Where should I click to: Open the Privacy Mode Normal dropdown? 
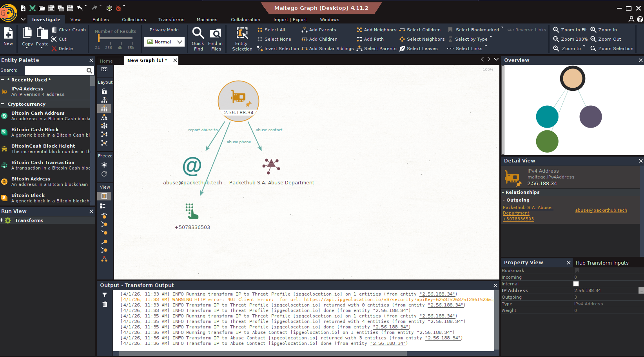[164, 42]
